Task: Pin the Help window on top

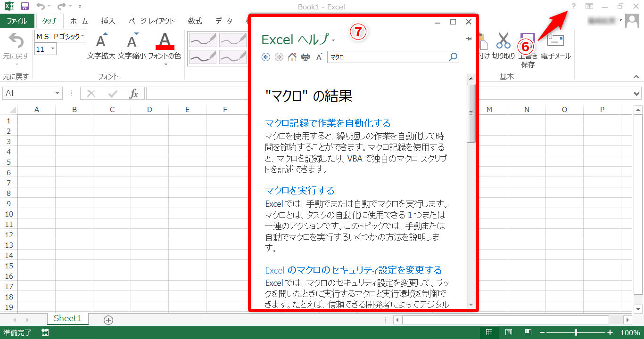Action: coord(468,39)
